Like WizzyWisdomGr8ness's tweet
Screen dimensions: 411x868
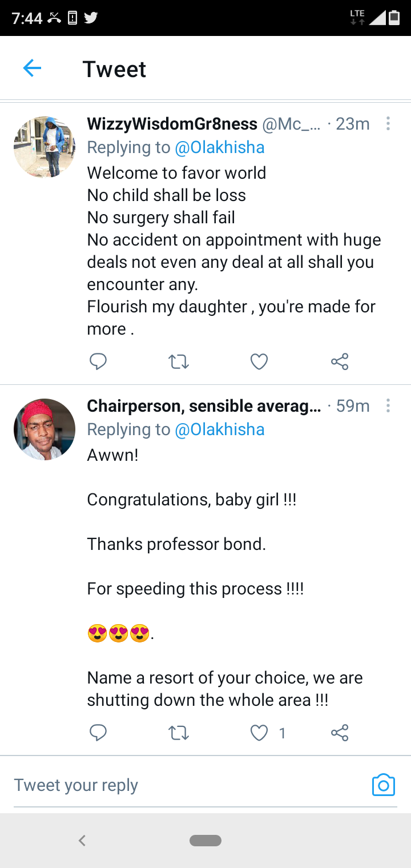point(259,361)
